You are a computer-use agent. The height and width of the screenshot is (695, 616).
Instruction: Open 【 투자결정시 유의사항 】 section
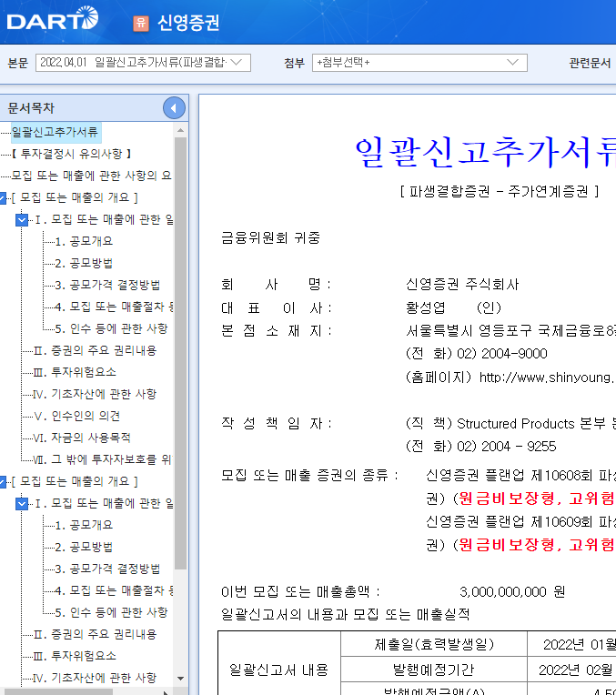[71, 154]
